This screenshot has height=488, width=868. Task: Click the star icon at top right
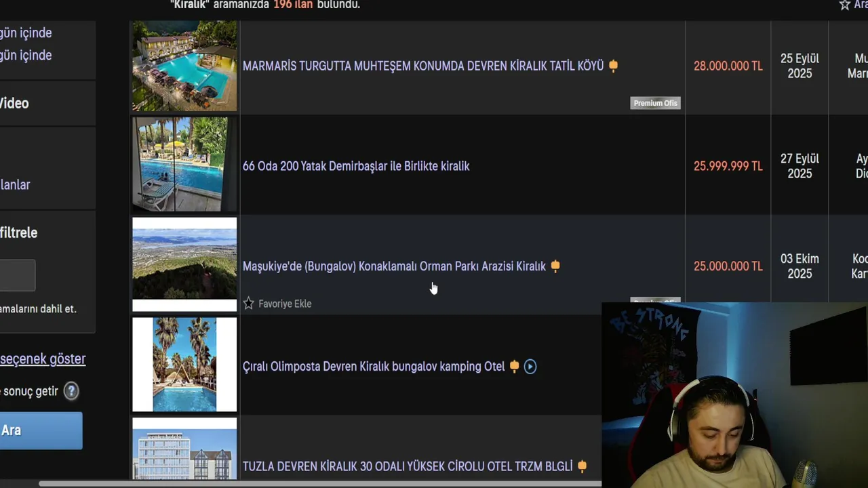pyautogui.click(x=844, y=5)
